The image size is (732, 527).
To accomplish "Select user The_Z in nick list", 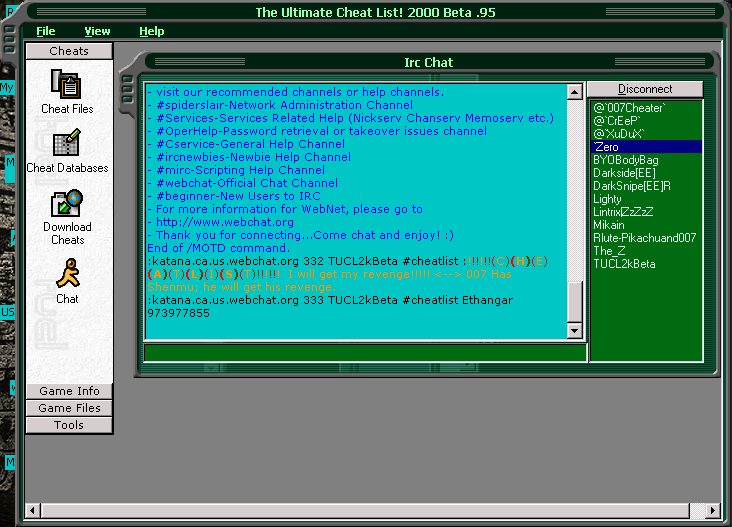I will pyautogui.click(x=647, y=251).
